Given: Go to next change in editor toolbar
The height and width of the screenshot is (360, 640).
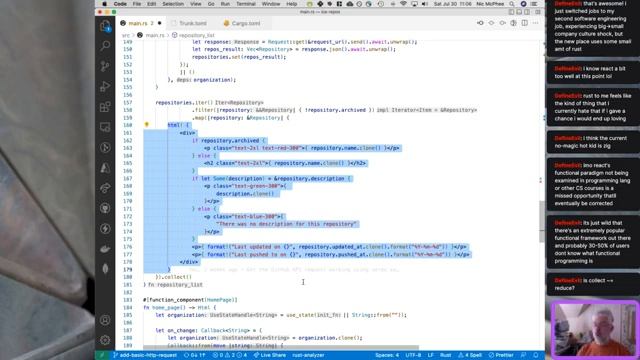Looking at the screenshot, I should click(502, 23).
